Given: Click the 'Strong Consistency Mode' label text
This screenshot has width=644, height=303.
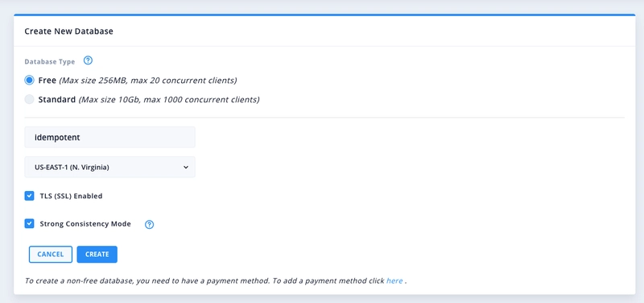Looking at the screenshot, I should tap(85, 224).
